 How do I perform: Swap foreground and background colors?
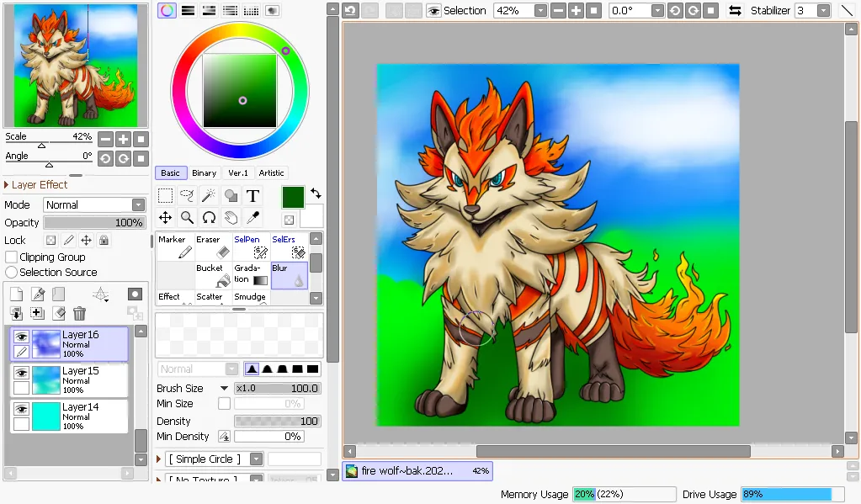coord(316,194)
